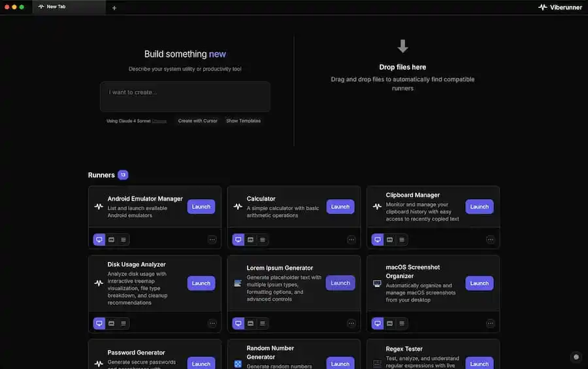Launch the Calculator runner
Screen dimensions: 588x369
click(340, 206)
